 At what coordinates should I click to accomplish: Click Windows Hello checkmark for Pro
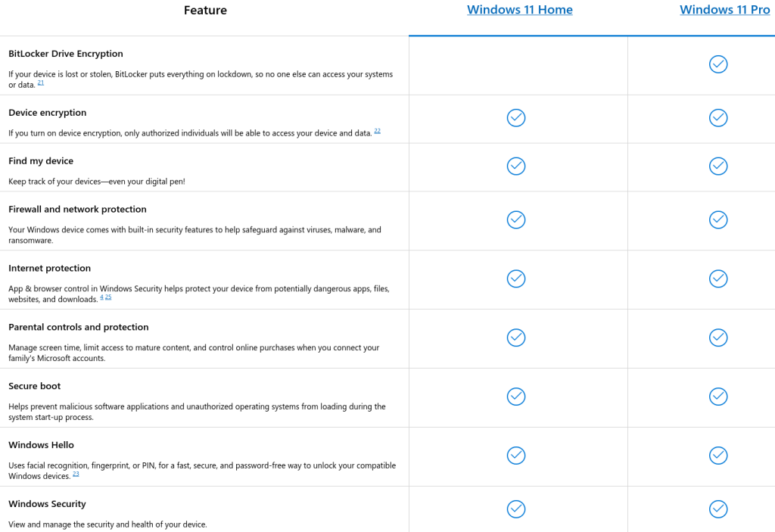[x=718, y=456]
